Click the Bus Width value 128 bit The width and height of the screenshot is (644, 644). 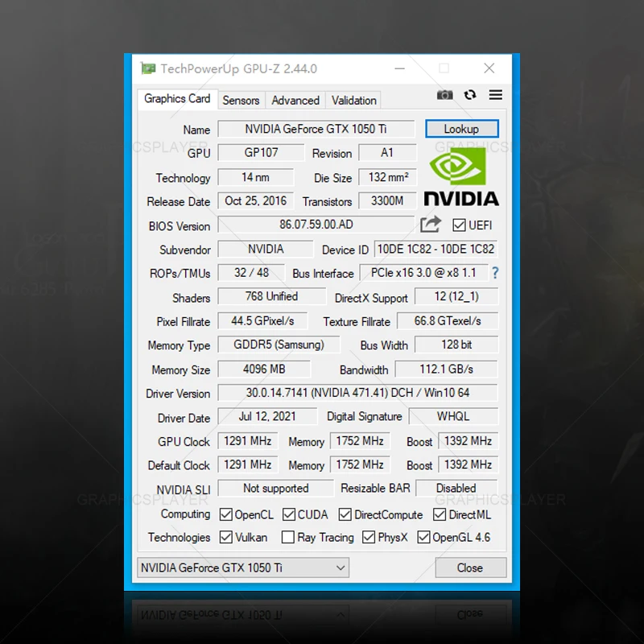(x=456, y=345)
